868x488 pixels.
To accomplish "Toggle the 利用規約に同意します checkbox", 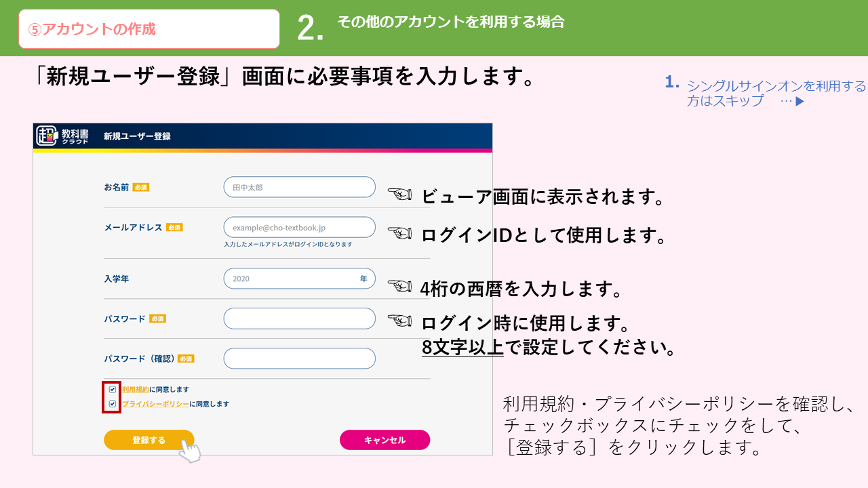I will 113,390.
